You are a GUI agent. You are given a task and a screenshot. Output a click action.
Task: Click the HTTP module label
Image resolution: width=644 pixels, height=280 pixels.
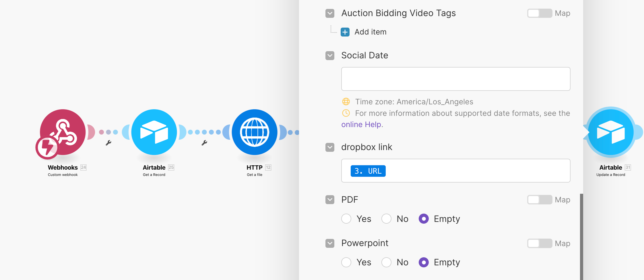click(x=255, y=167)
